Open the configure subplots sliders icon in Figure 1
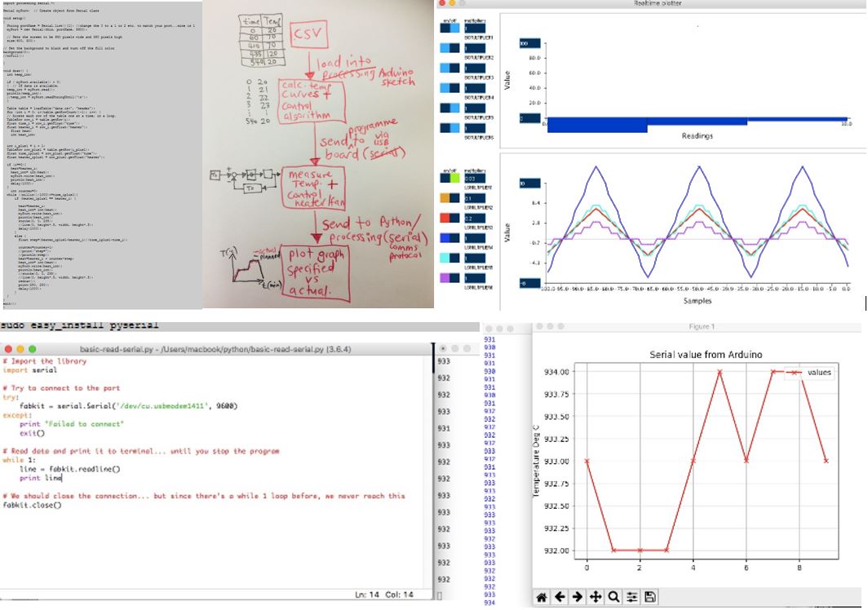 point(631,597)
